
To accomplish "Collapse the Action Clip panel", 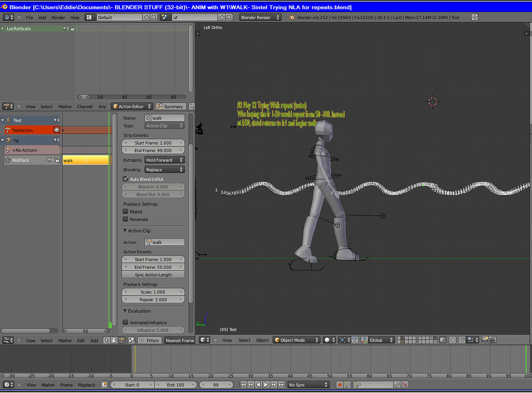I will pyautogui.click(x=125, y=231).
